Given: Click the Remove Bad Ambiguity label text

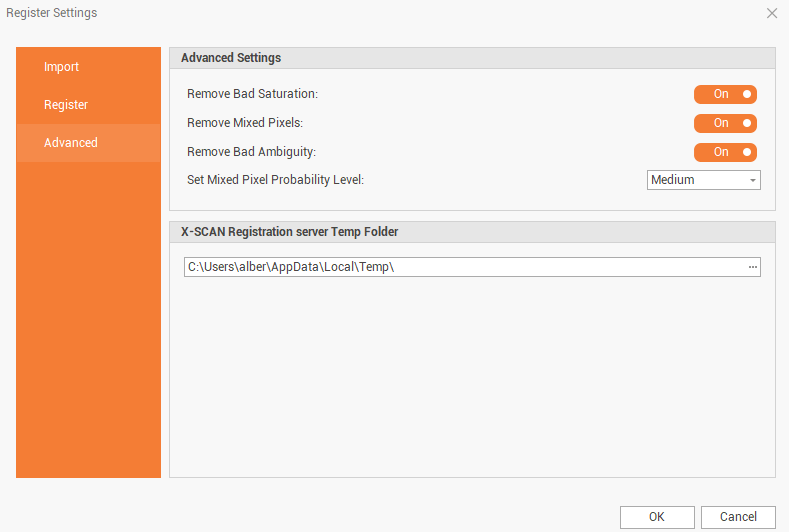Looking at the screenshot, I should [x=251, y=152].
